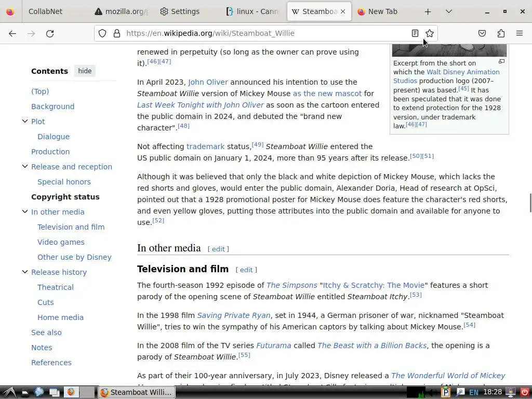Open Saving Private Ryan link
The image size is (532, 399).
pyautogui.click(x=234, y=315)
